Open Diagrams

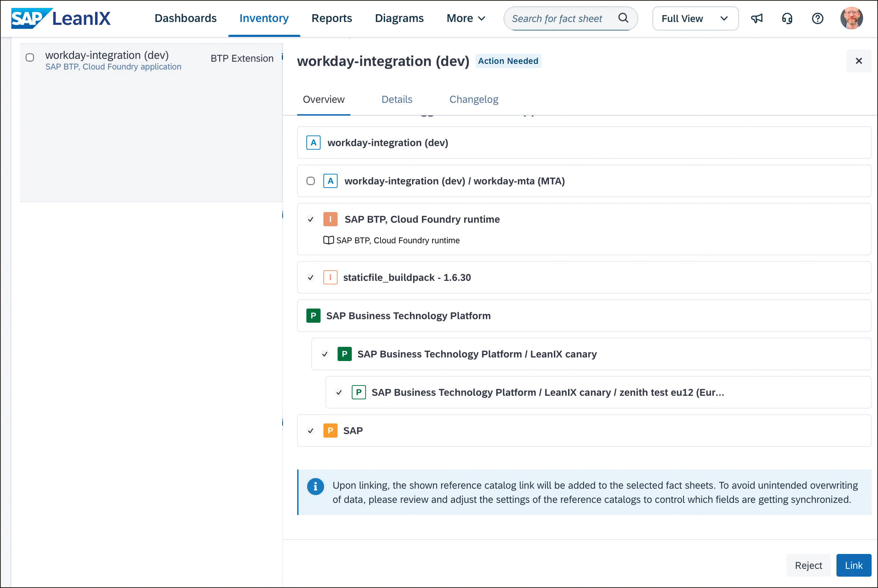[399, 18]
